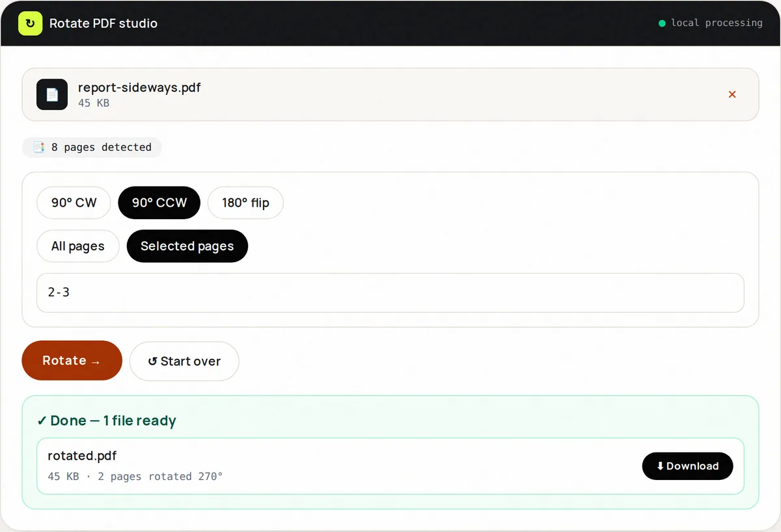
Task: Click the 45 KB size under report-sideways.pdf
Action: click(94, 103)
